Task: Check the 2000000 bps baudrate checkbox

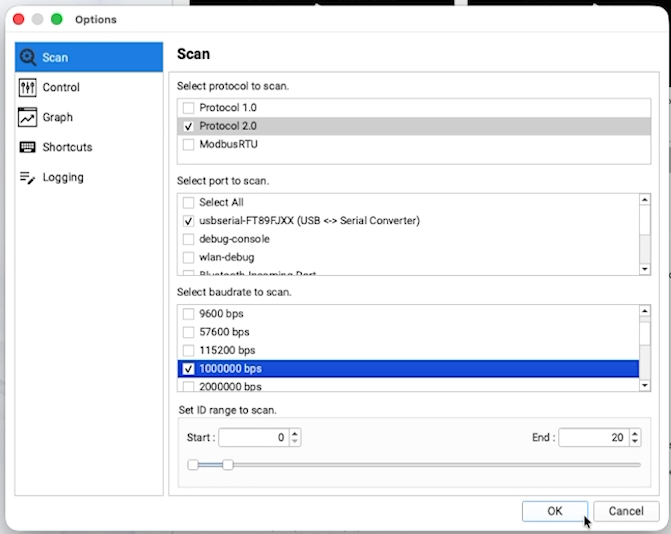Action: click(188, 386)
